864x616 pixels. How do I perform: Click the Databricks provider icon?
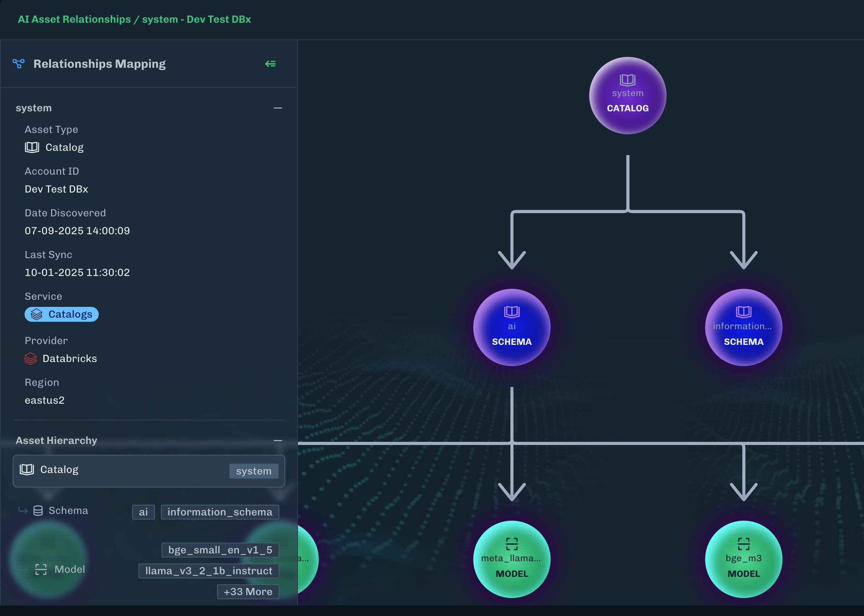30,358
